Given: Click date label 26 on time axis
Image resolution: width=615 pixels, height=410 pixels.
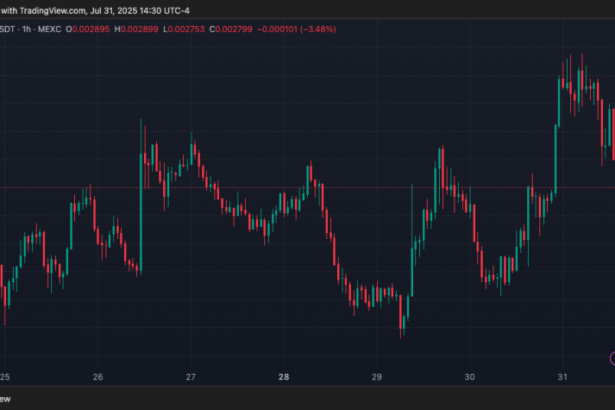Looking at the screenshot, I should pyautogui.click(x=98, y=377).
